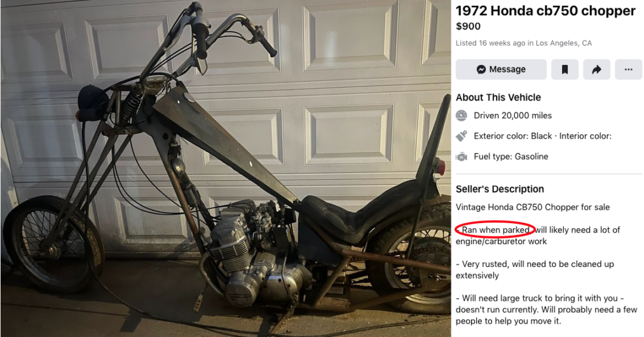This screenshot has width=644, height=337.
Task: Save listing with the bookmark icon
Action: 565,69
